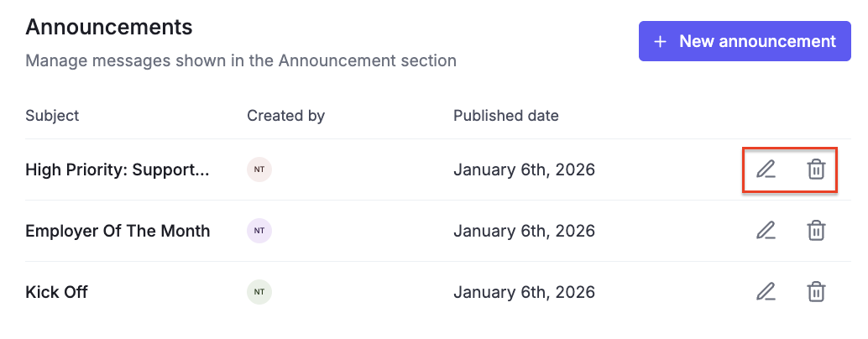Edit the High Priority: Support announcement

pyautogui.click(x=765, y=169)
